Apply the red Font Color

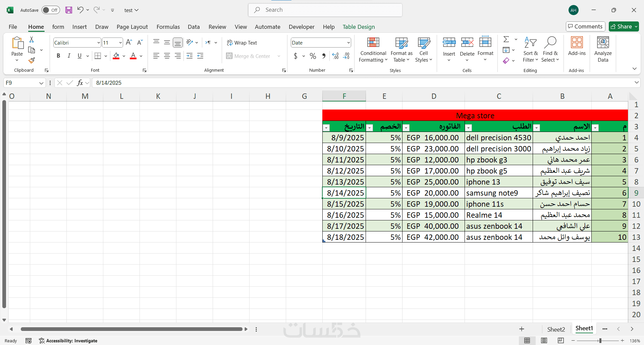133,56
